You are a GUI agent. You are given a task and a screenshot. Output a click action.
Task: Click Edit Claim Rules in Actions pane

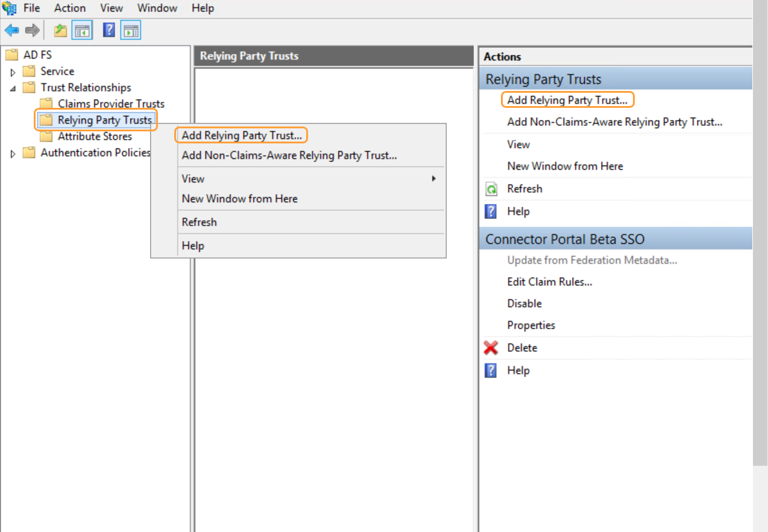click(x=549, y=282)
